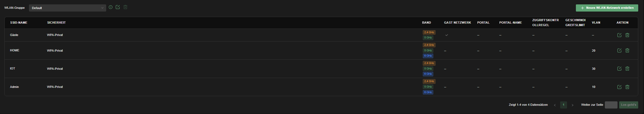Open the WLAN-Gruppe Default dropdown

[x=68, y=8]
